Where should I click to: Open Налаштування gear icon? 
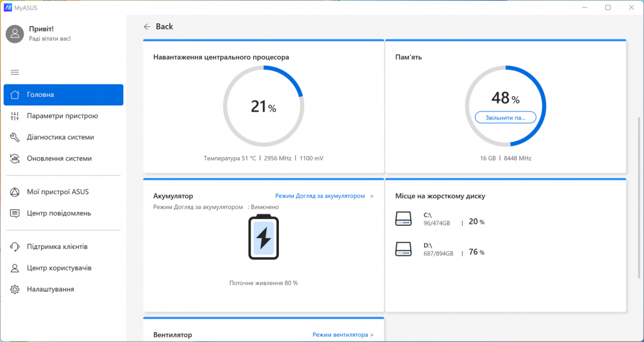coord(15,289)
